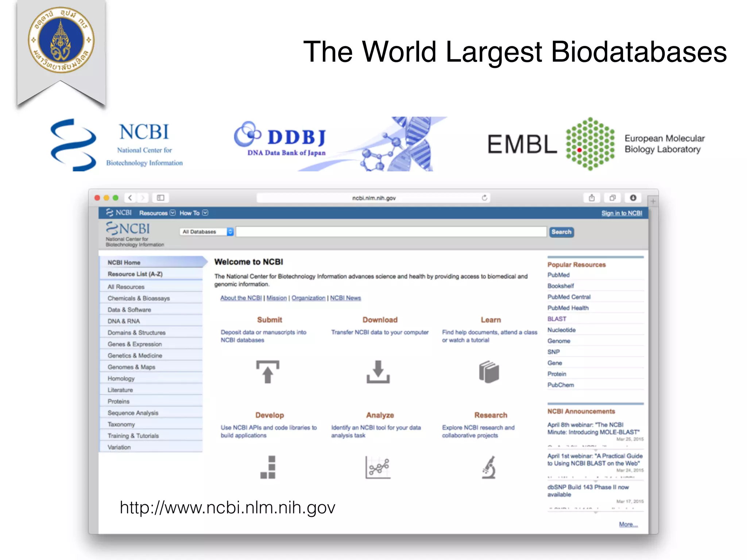Screen dimensions: 747x560
Task: Click the NCBI News link
Action: (x=345, y=298)
